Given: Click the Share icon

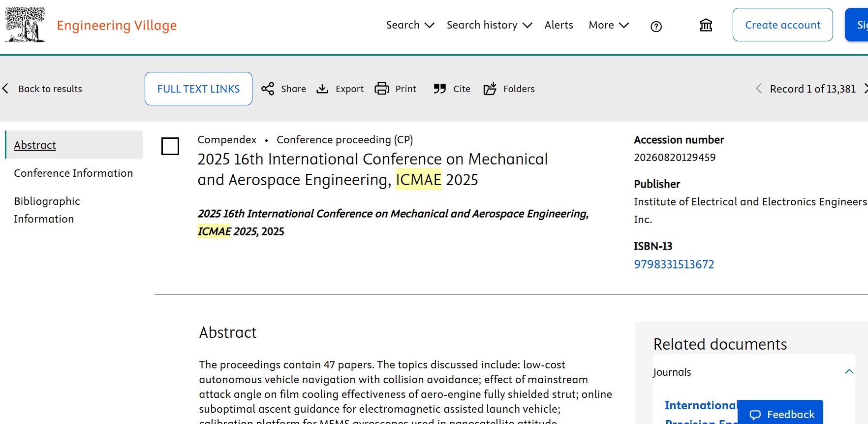Looking at the screenshot, I should pos(268,89).
